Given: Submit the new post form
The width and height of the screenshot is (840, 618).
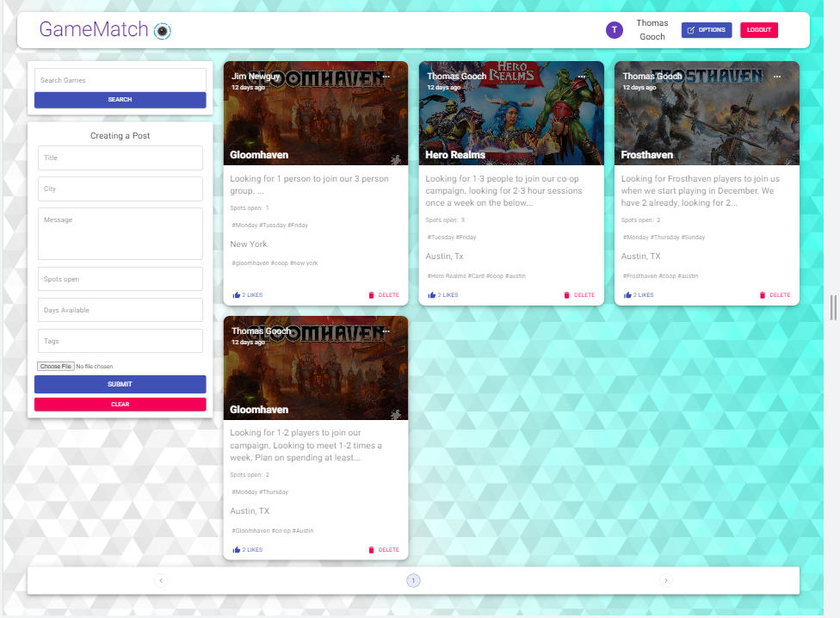Looking at the screenshot, I should [x=120, y=384].
